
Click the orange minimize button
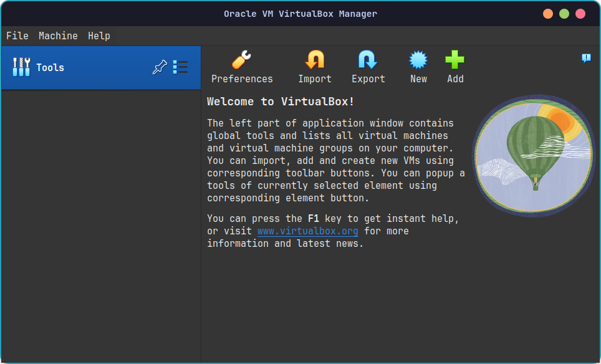[547, 13]
